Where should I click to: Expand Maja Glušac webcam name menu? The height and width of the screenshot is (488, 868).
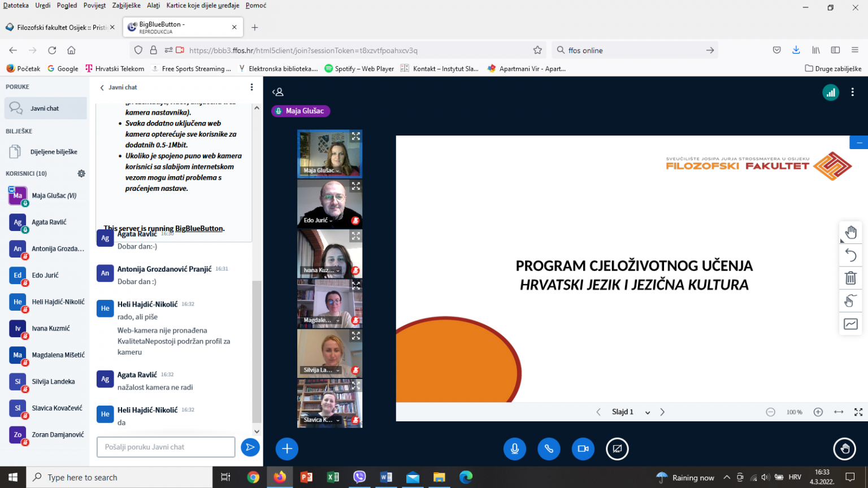[322, 171]
